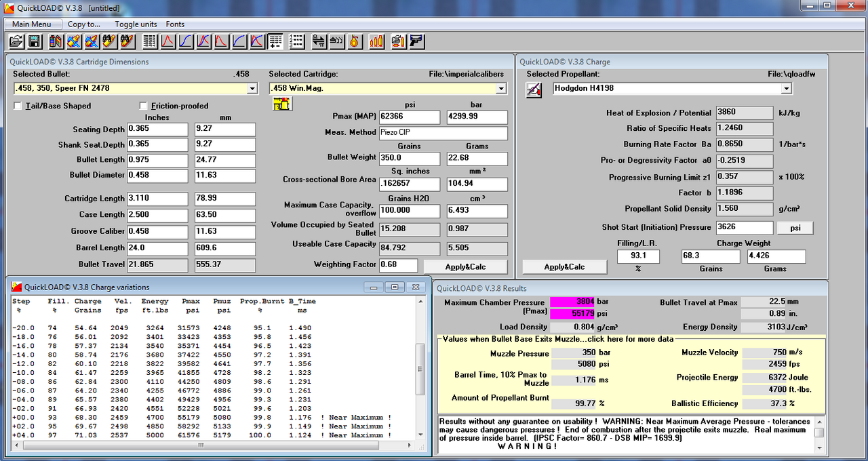Open the Selected Cartridge dropdown
This screenshot has height=461, width=868.
coord(501,88)
